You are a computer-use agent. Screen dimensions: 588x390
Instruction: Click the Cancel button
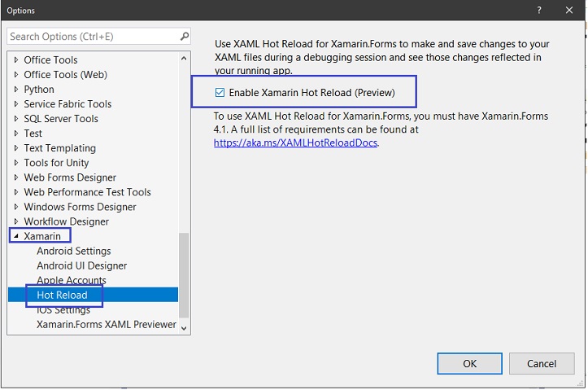click(542, 363)
